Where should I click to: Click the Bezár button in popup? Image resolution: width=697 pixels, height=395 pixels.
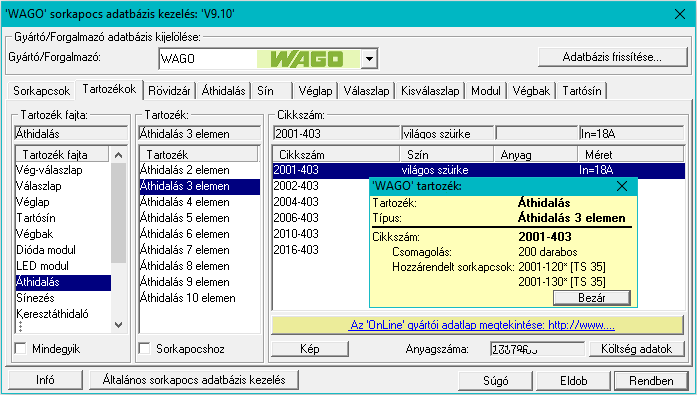coord(592,298)
